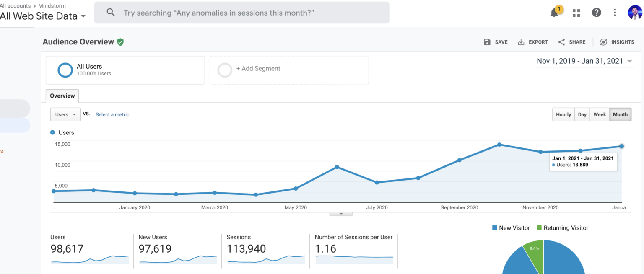
Task: Open the Google apps grid icon
Action: pyautogui.click(x=576, y=13)
